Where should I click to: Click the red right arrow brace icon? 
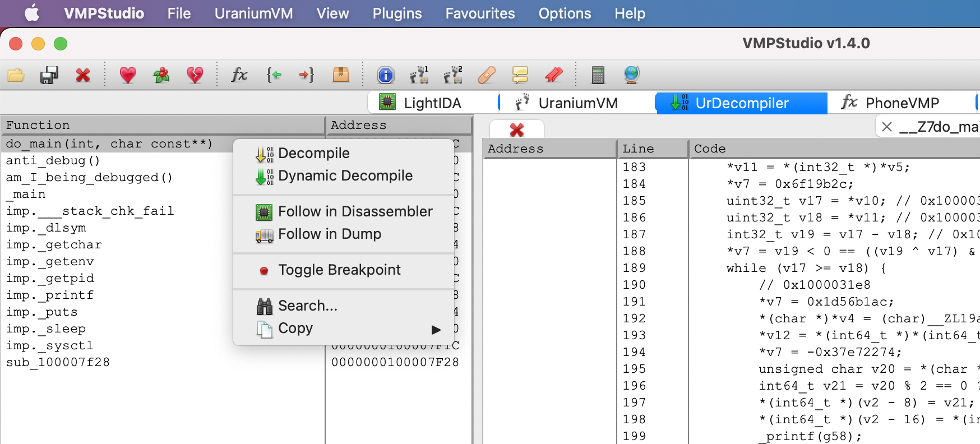pos(307,75)
